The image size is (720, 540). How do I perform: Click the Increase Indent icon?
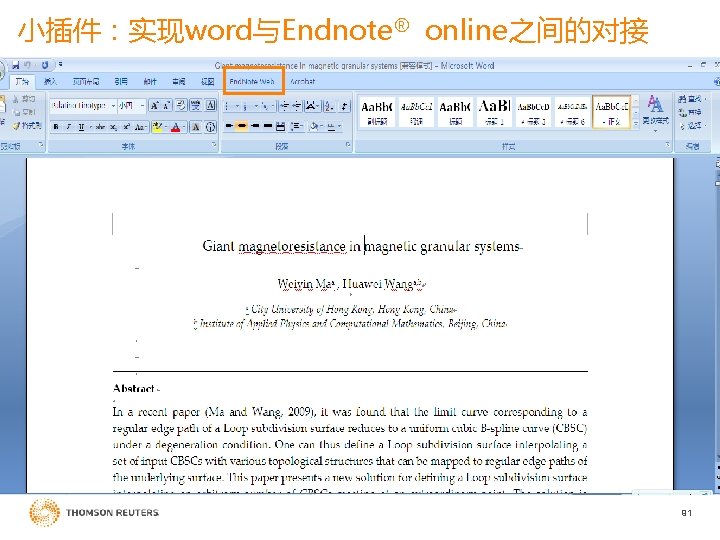tap(297, 107)
